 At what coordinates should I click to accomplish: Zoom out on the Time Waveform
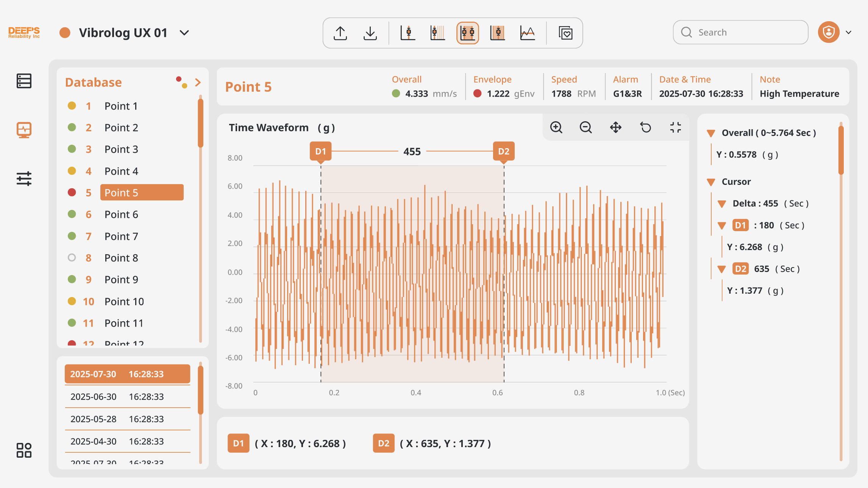pos(586,127)
